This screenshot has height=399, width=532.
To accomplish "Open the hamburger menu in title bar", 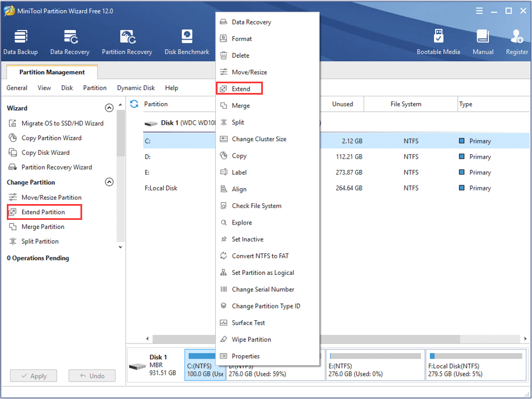I will [x=479, y=11].
